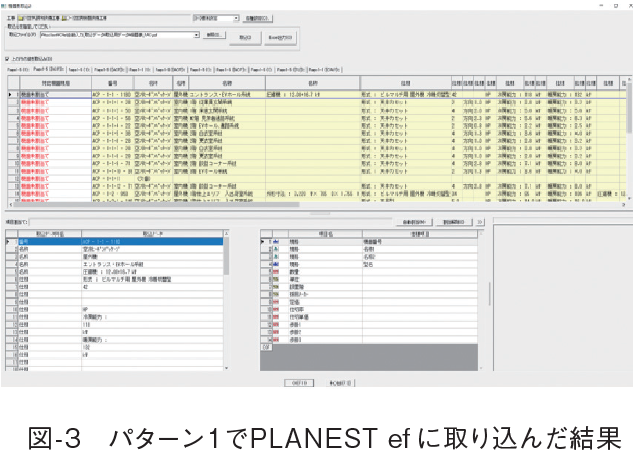Image resolution: width=633 pixels, height=456 pixels.
Task: Click the 自動割当 button
Action: pos(414,222)
